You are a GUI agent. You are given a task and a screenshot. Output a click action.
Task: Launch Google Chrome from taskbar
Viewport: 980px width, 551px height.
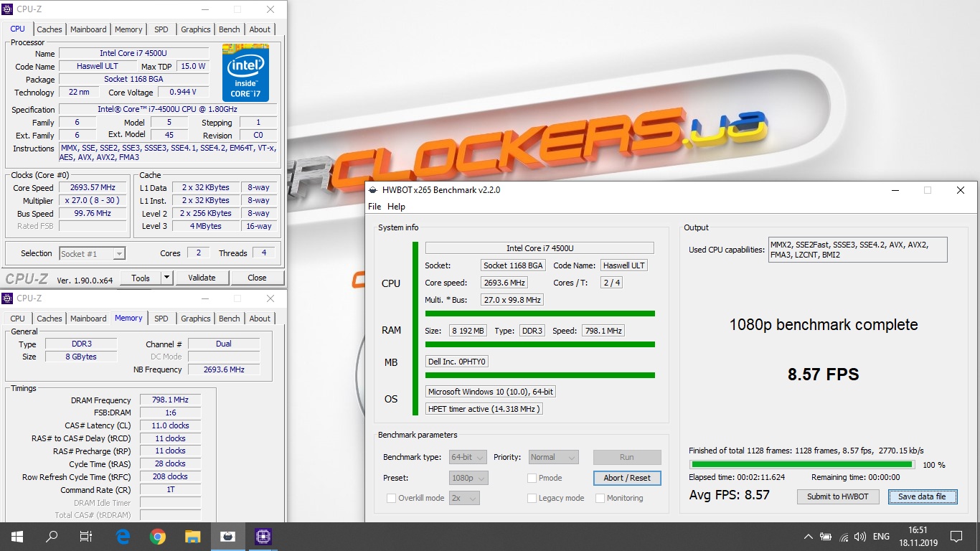(x=158, y=536)
